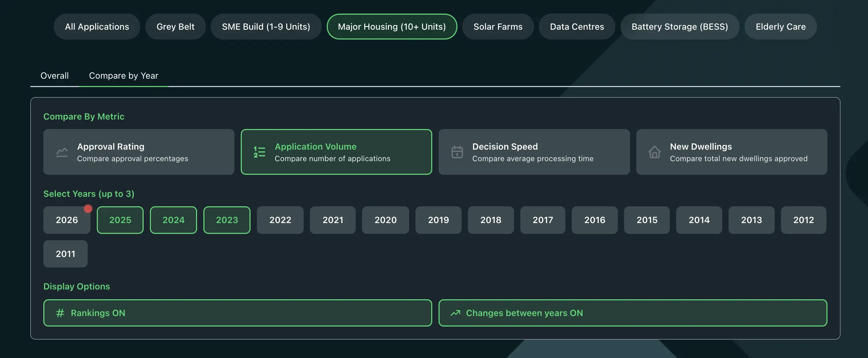Screen dimensions: 868x358
Task: Click the hash icon in Rankings button
Action: [60, 313]
